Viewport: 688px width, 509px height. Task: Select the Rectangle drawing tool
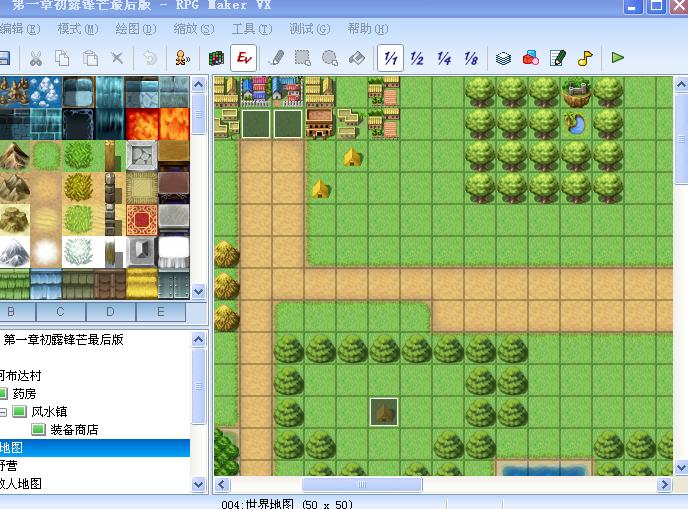pos(303,58)
